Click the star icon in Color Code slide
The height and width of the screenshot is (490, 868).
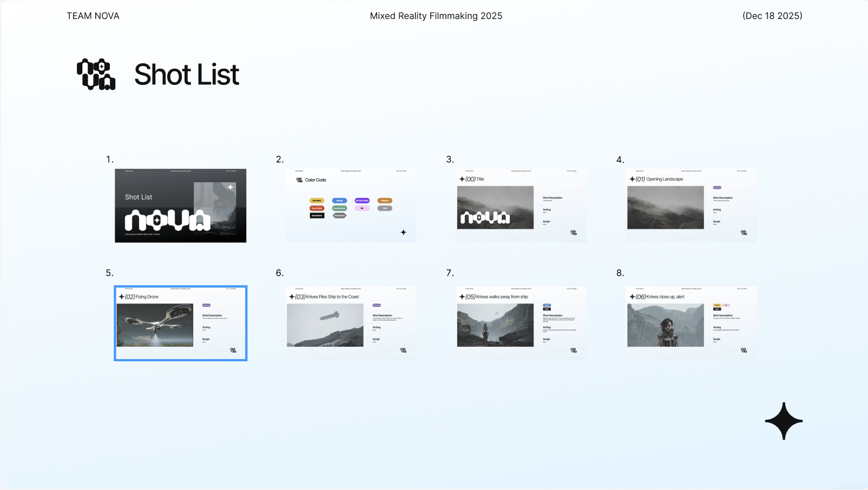(x=403, y=232)
